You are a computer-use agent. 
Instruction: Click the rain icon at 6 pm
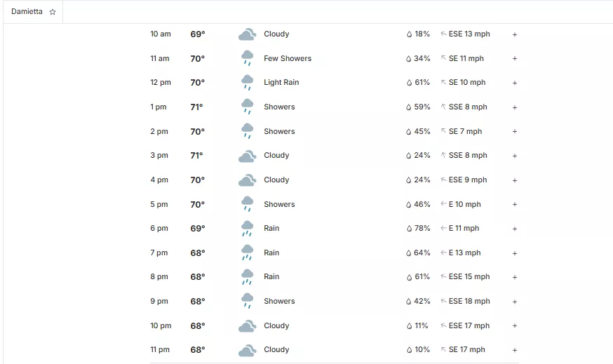[247, 229]
